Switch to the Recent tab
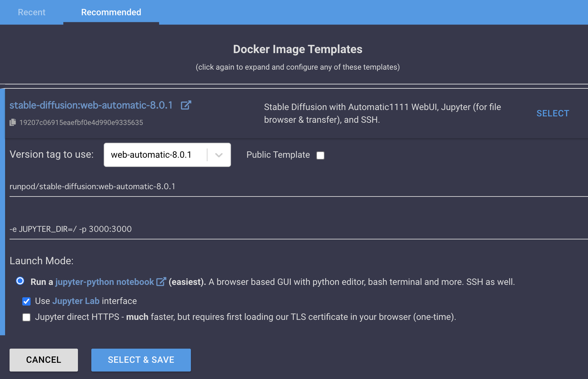Viewport: 588px width, 379px height. pyautogui.click(x=31, y=12)
